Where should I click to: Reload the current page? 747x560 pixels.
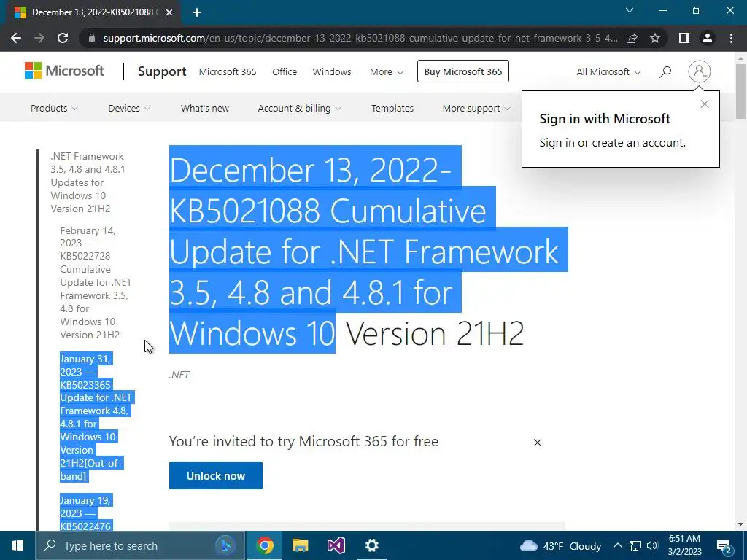[63, 38]
